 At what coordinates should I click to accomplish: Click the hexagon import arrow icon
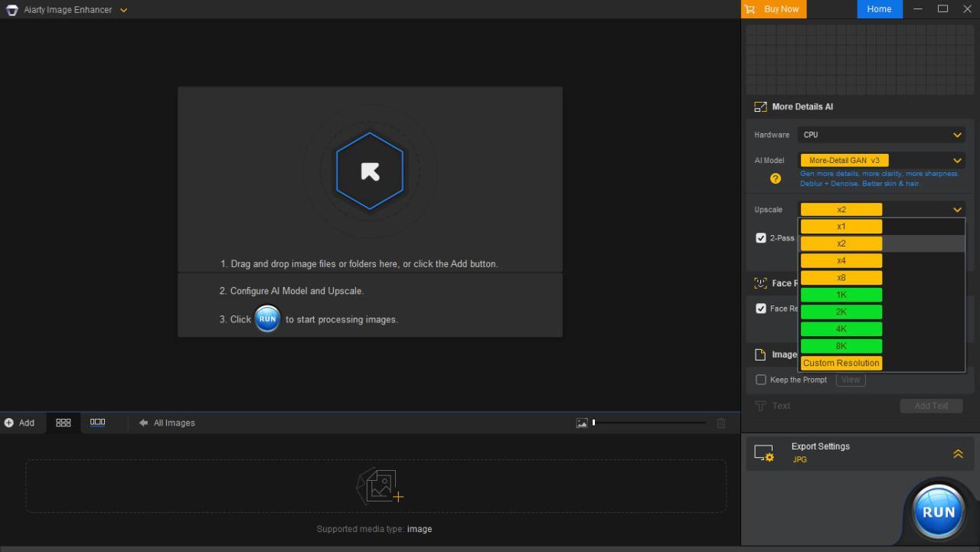point(370,171)
